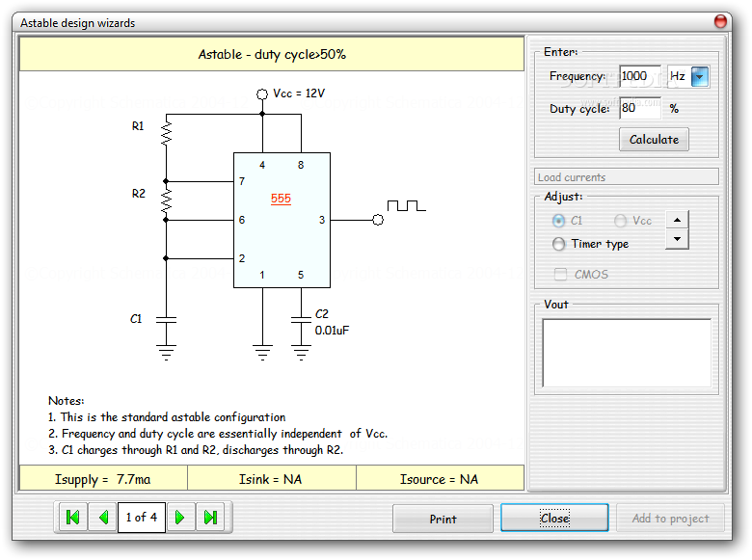The height and width of the screenshot is (560, 752).
Task: Click the R1 resistor label
Action: tap(138, 126)
